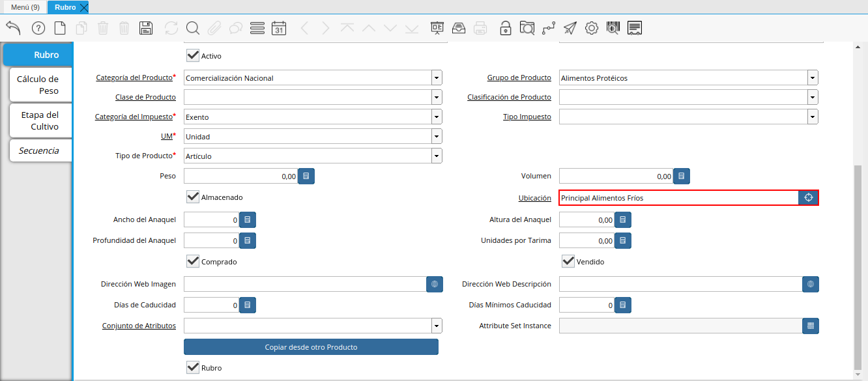Open the workflow nodes icon

click(x=549, y=28)
